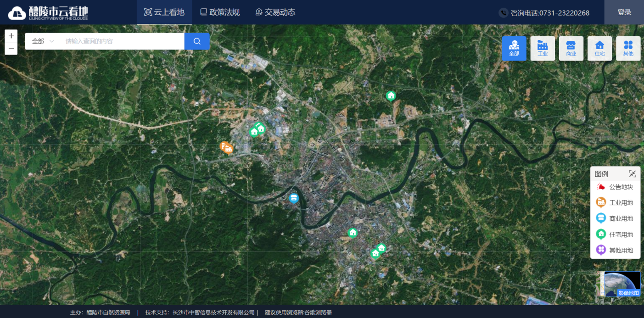Click the liling city cloud logo
The width and height of the screenshot is (644, 318).
pyautogui.click(x=48, y=12)
